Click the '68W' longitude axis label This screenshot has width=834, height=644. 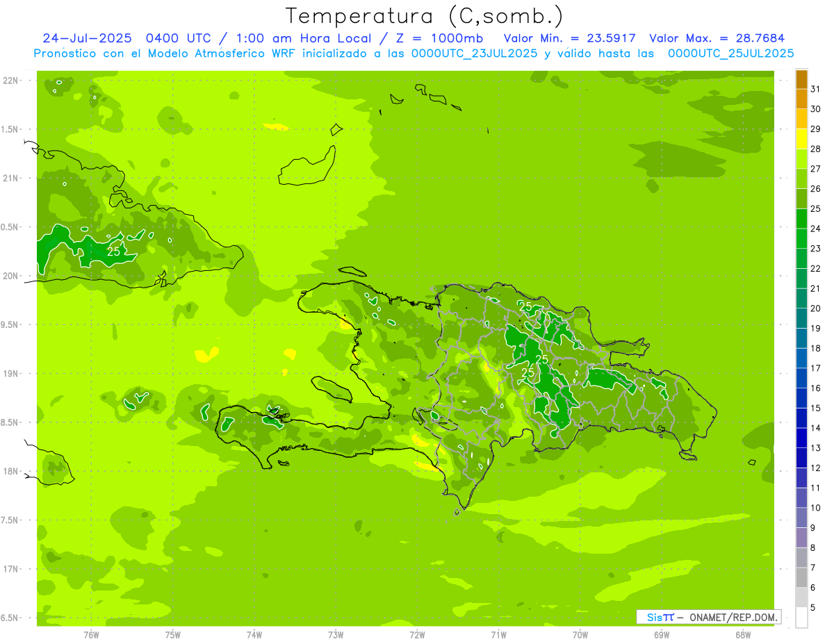[x=743, y=634]
